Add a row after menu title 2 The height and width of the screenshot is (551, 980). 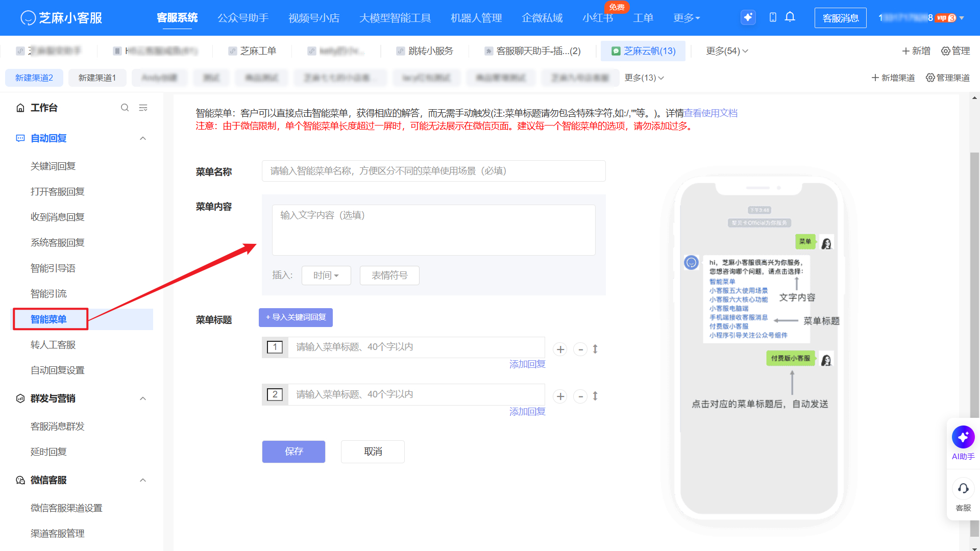560,396
